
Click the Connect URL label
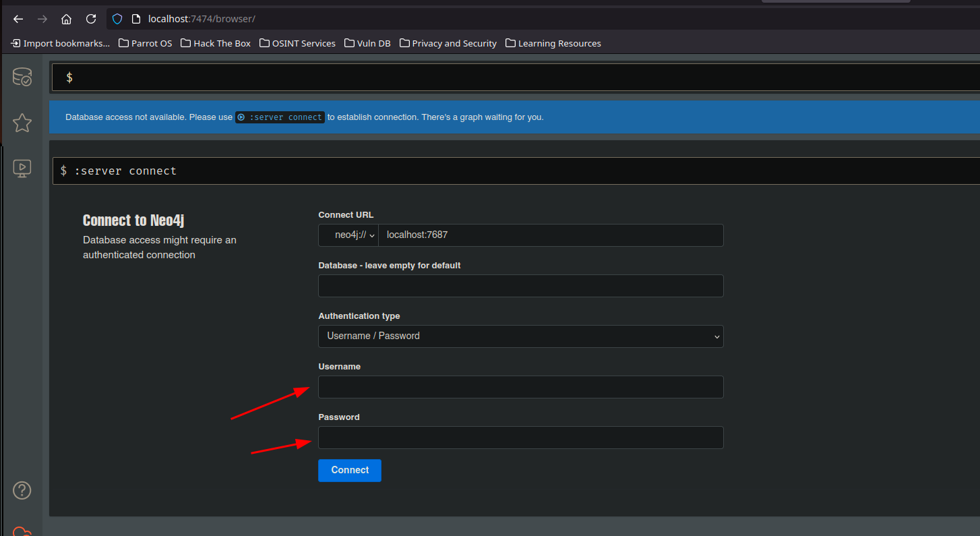346,215
